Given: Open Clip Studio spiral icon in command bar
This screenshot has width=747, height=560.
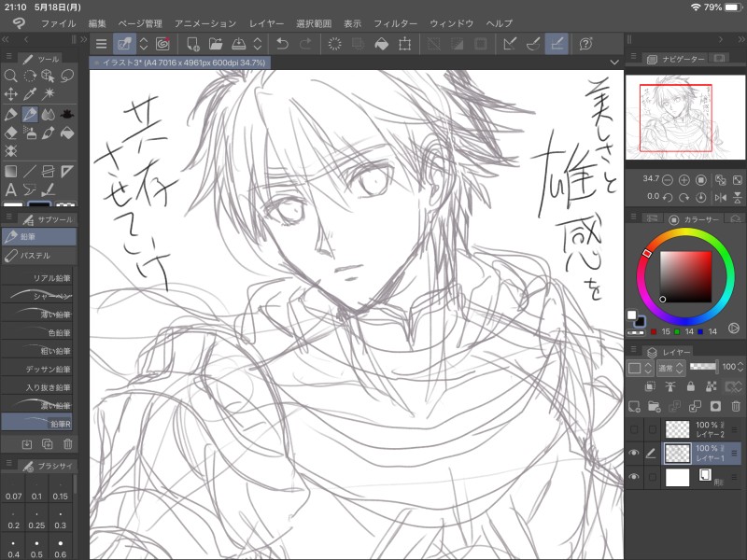Looking at the screenshot, I should coord(162,44).
